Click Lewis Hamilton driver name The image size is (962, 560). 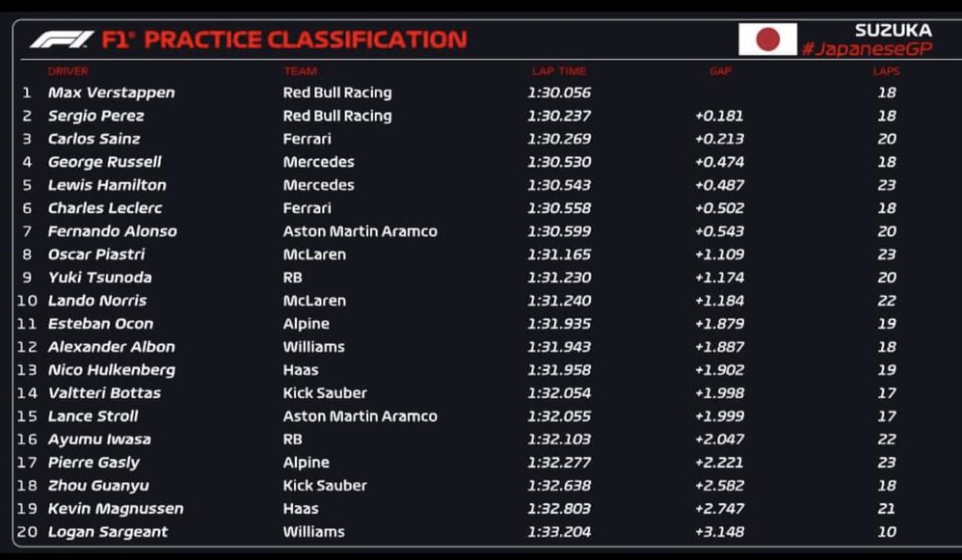click(x=106, y=185)
